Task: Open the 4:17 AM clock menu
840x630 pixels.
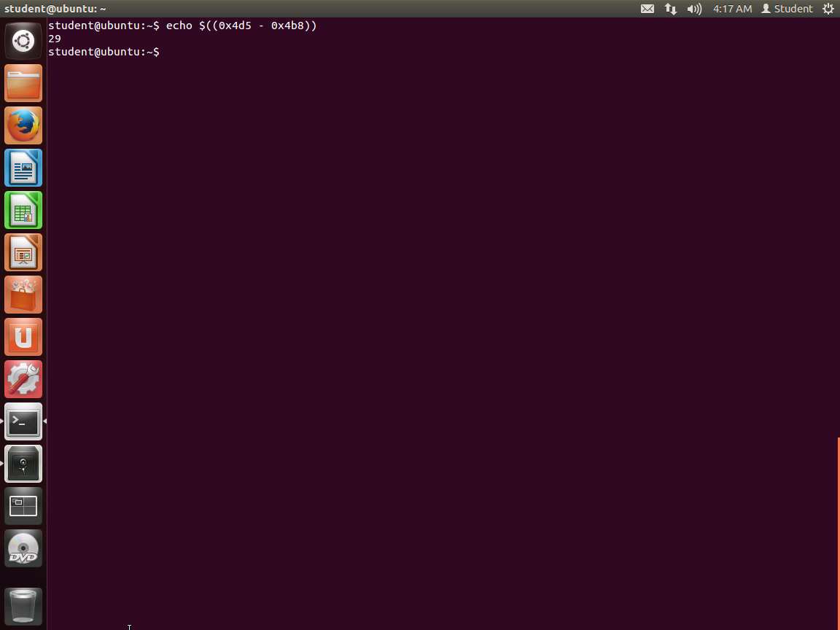Action: 732,9
